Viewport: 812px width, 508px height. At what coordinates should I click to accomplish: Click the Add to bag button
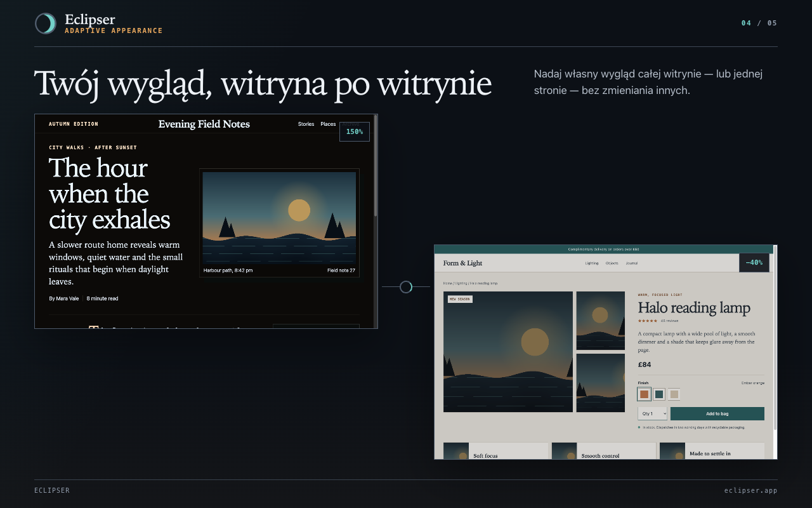717,413
